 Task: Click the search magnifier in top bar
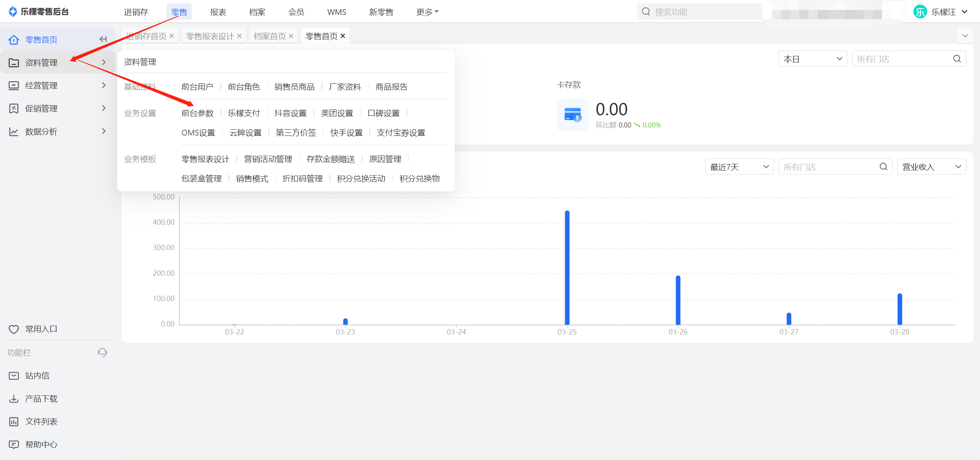pos(646,11)
